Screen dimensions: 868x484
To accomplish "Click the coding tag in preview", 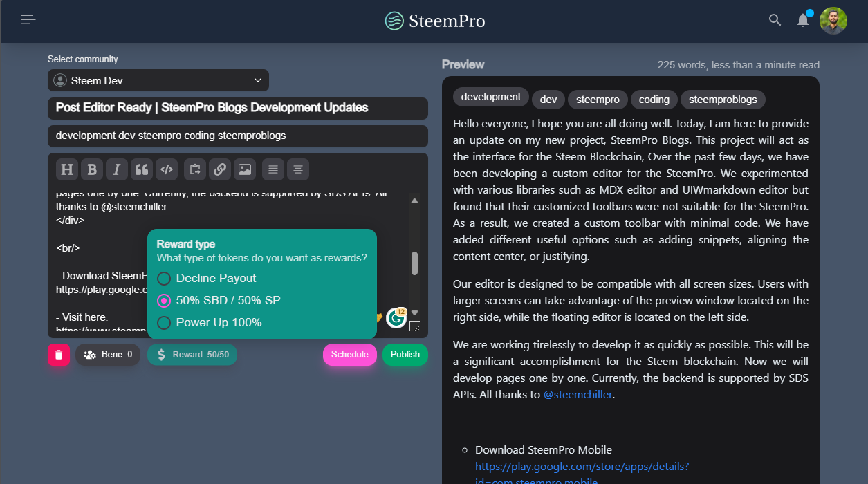I will pos(654,100).
